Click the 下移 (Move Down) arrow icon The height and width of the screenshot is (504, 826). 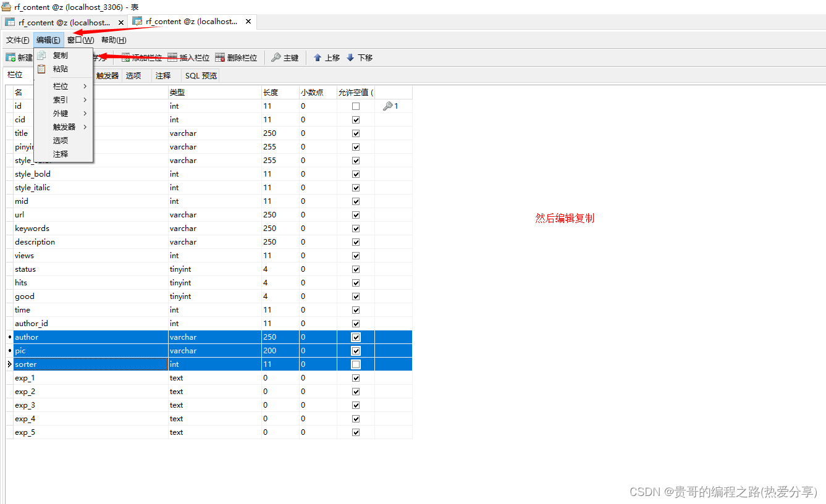(350, 57)
